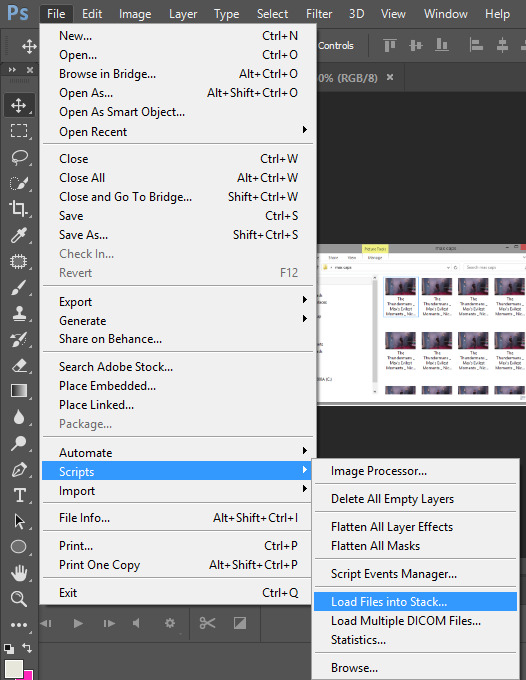This screenshot has height=680, width=526.
Task: Close the toolbox panel
Action: pos(29,69)
